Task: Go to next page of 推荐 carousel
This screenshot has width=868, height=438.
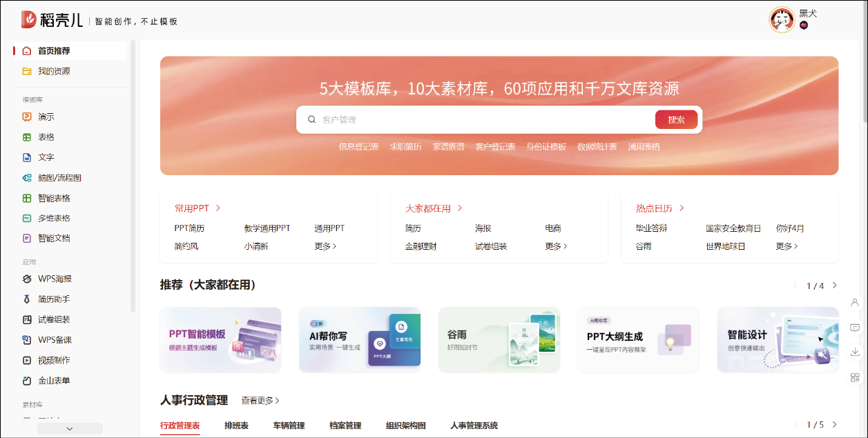Action: click(834, 286)
